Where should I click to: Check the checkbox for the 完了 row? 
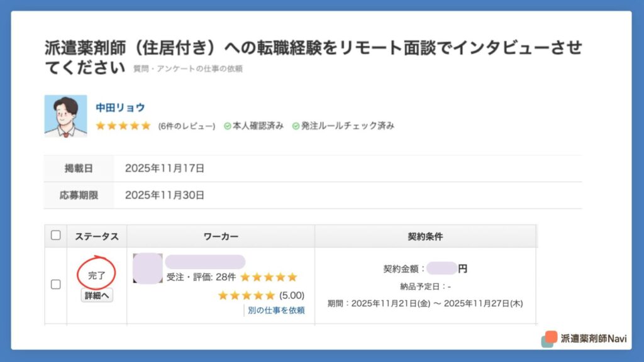point(56,284)
